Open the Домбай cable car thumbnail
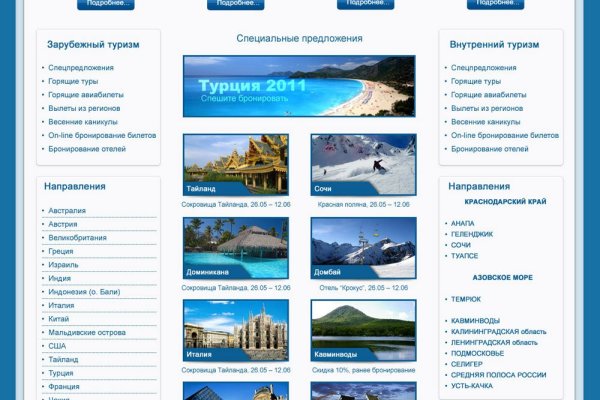 363,247
